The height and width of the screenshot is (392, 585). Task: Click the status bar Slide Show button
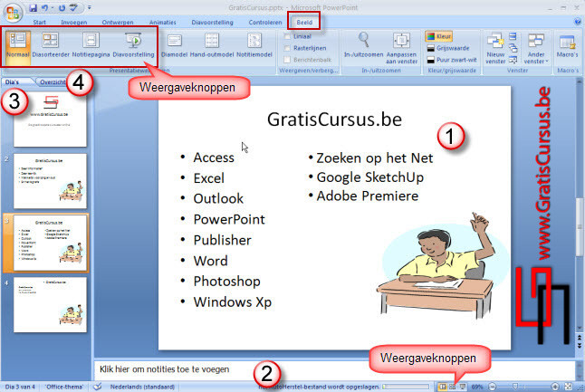pyautogui.click(x=462, y=387)
